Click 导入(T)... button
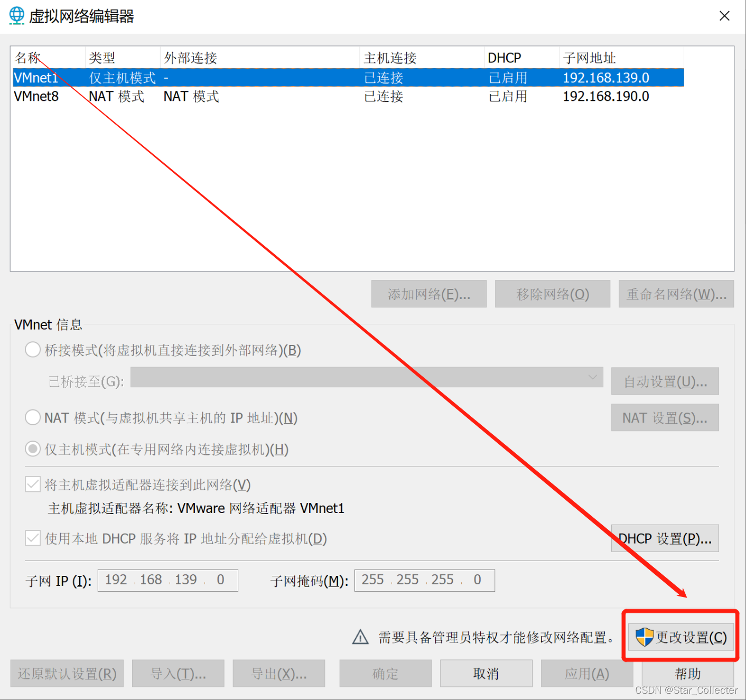 [x=178, y=674]
